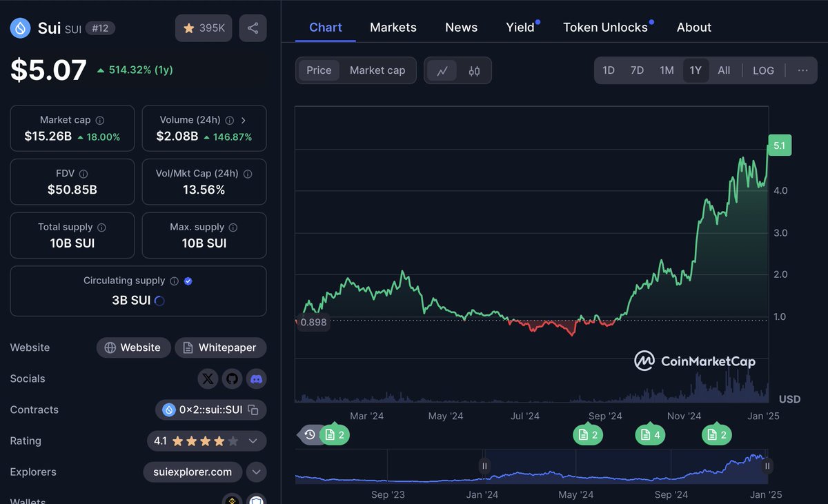The image size is (828, 504).
Task: Click the 0x2::sui::SUI contract button
Action: coord(210,410)
